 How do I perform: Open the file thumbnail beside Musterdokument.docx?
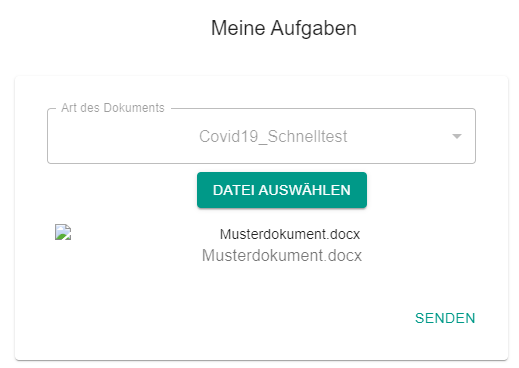coord(63,232)
